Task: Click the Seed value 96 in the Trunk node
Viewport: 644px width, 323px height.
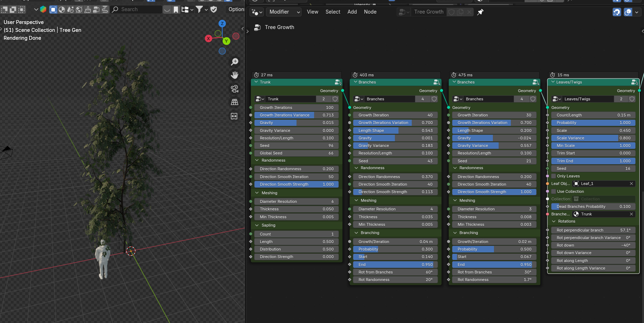Action: pyautogui.click(x=297, y=146)
